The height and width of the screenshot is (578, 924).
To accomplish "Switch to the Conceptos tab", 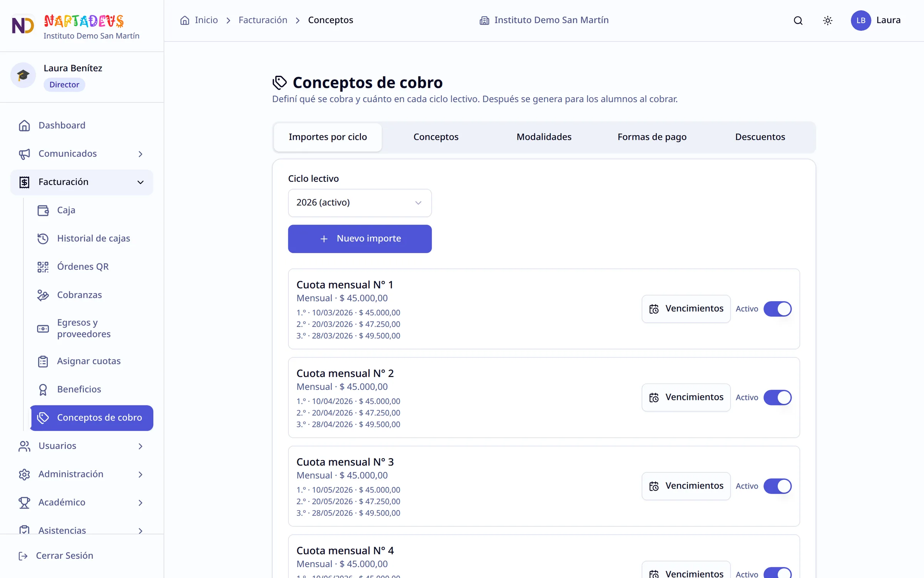I will [436, 137].
